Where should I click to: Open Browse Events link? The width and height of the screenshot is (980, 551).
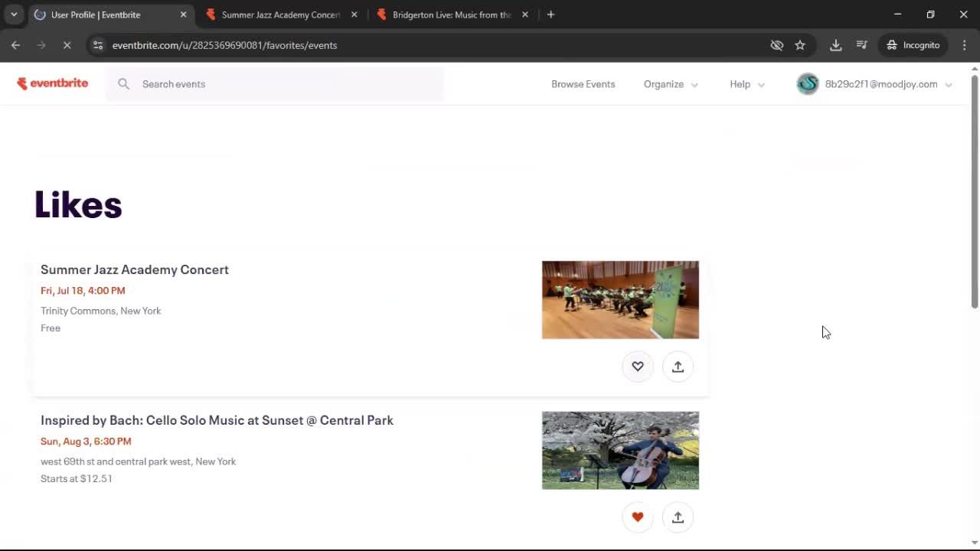click(x=583, y=84)
